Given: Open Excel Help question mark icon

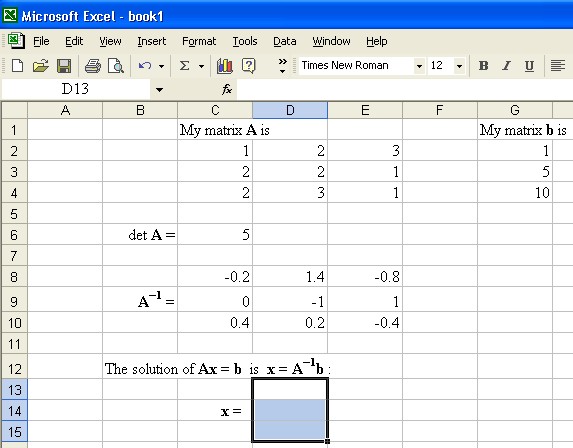Looking at the screenshot, I should click(x=248, y=66).
